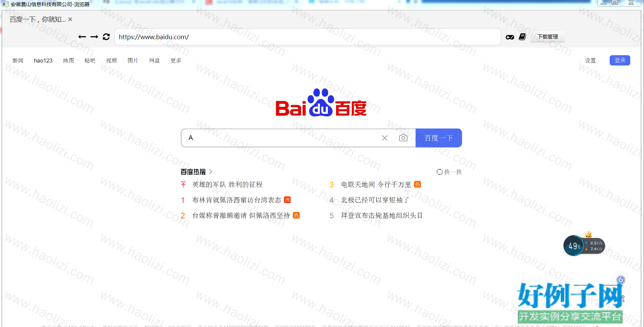Click the 热 badge after 台媒称 headline
The height and width of the screenshot is (327, 644).
tap(296, 215)
